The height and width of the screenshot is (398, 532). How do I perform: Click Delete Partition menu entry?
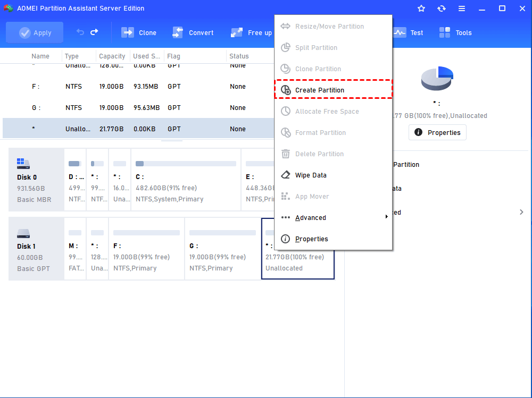click(333, 154)
